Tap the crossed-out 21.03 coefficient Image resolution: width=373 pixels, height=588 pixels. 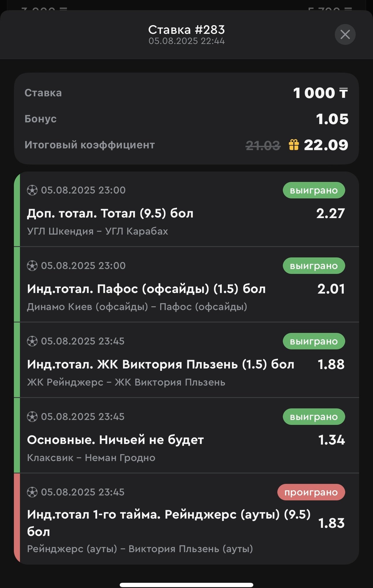[263, 145]
